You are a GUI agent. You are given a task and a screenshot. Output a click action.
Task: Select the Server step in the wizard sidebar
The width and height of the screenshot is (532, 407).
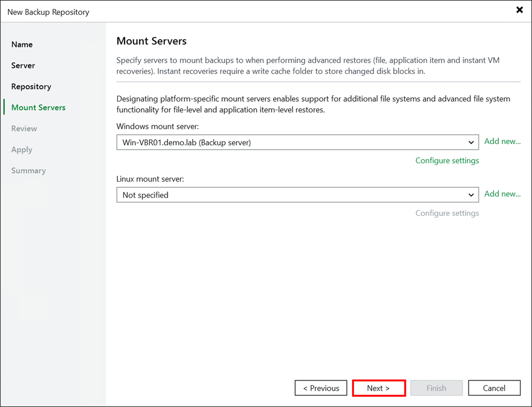(x=23, y=65)
